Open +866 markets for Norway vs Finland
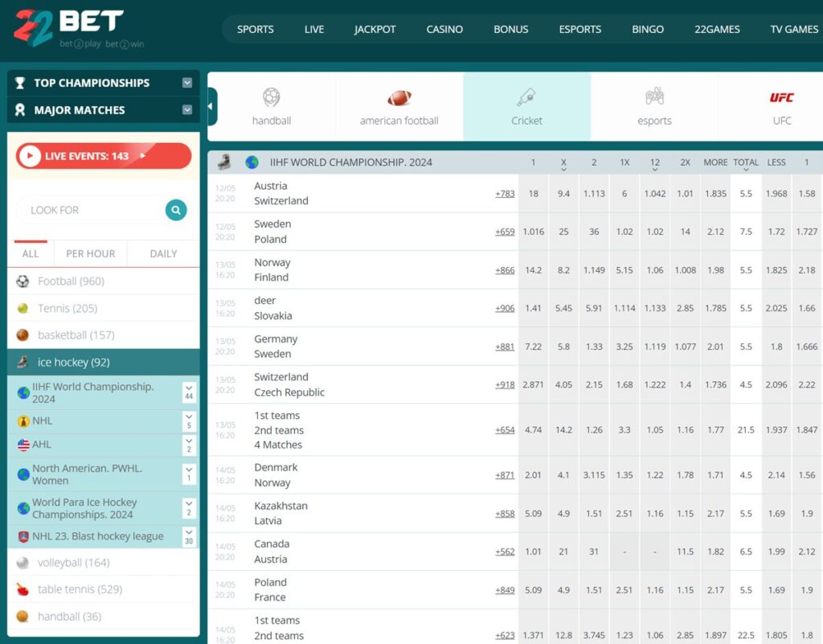The width and height of the screenshot is (823, 644). click(x=505, y=270)
